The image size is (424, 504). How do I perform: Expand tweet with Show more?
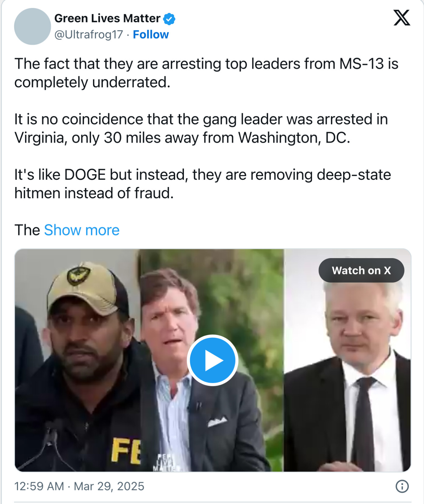[82, 230]
